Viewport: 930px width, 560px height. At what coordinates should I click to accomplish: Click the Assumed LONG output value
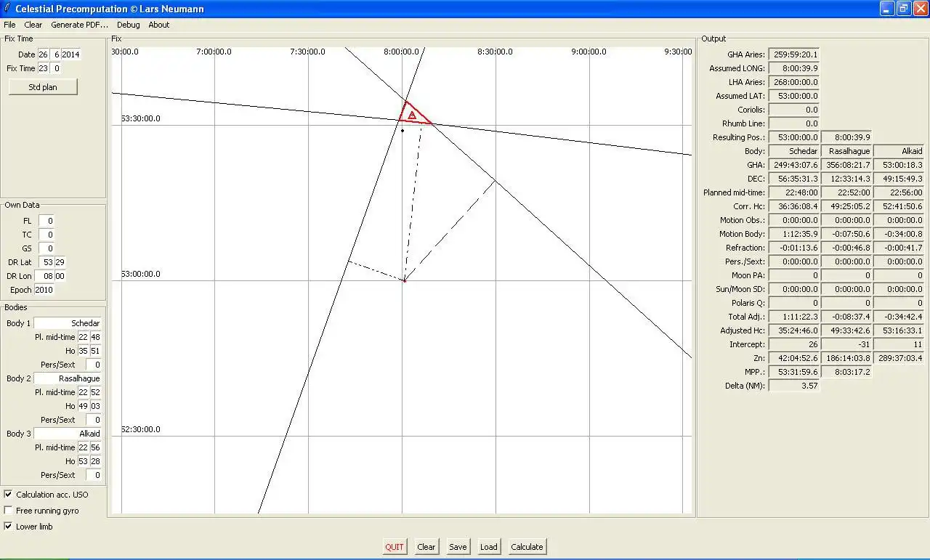(794, 68)
